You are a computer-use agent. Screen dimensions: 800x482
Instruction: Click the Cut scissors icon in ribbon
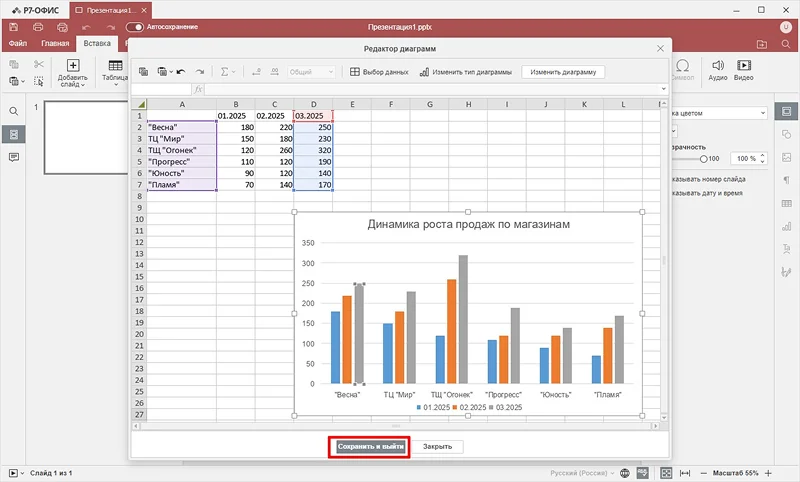pos(39,64)
